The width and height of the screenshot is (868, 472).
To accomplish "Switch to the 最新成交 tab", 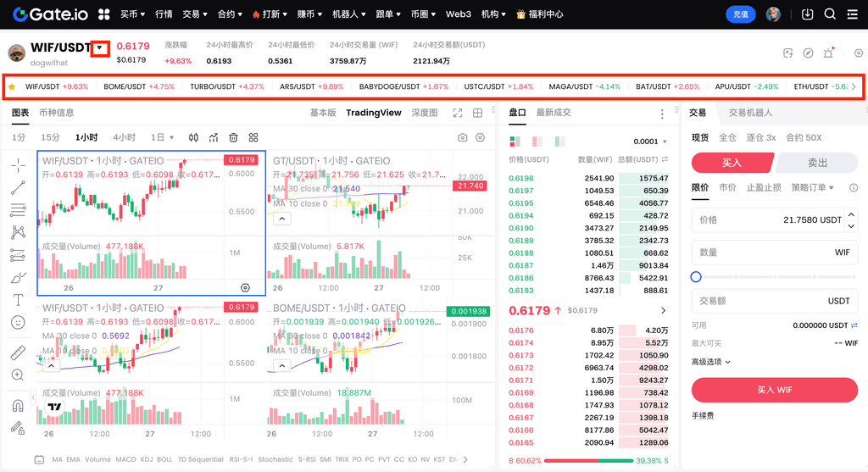I will [x=554, y=113].
